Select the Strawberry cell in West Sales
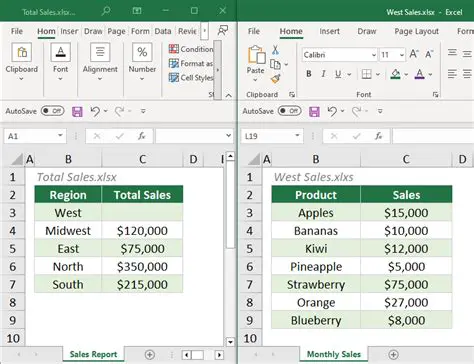This screenshot has width=474, height=364. tap(316, 284)
